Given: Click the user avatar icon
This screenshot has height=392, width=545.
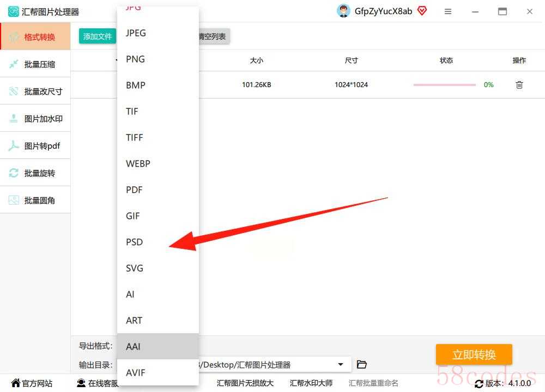Looking at the screenshot, I should (343, 11).
